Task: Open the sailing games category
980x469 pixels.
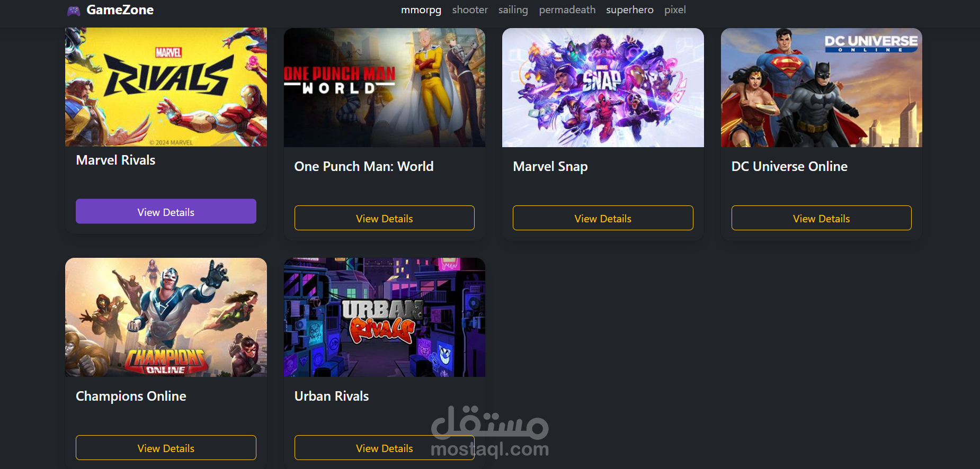Action: (513, 10)
